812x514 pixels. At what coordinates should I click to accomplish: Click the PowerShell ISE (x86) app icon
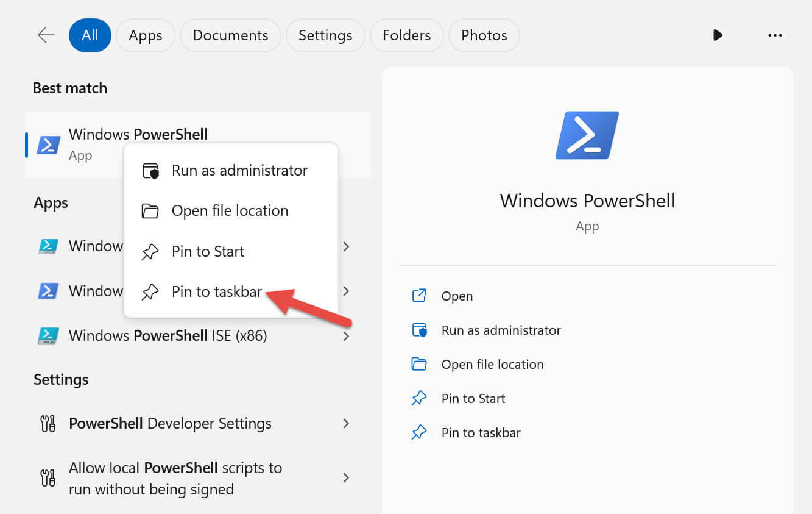48,335
